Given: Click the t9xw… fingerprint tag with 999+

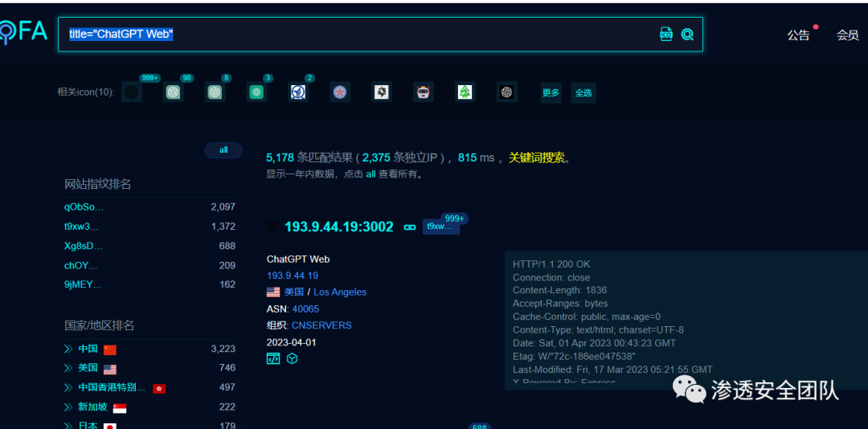Looking at the screenshot, I should 441,227.
